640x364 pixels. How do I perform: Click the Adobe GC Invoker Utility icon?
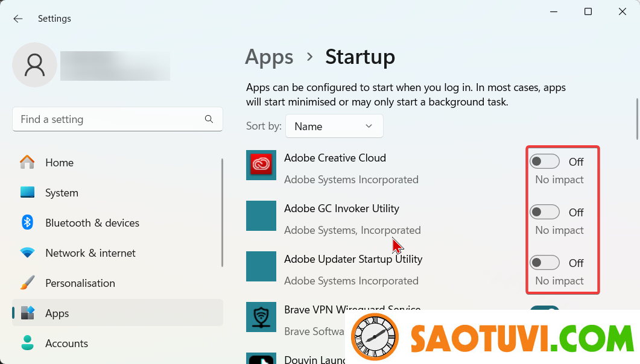(261, 216)
